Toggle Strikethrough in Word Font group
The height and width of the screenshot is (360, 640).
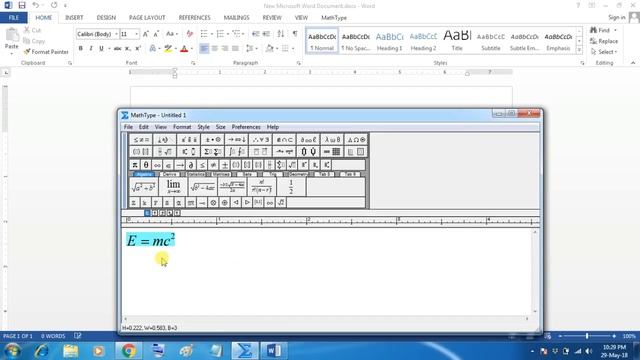click(118, 49)
